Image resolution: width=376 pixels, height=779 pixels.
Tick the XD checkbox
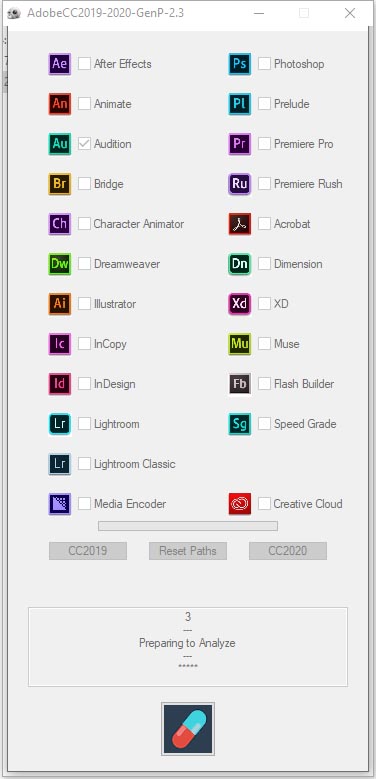pyautogui.click(x=265, y=304)
